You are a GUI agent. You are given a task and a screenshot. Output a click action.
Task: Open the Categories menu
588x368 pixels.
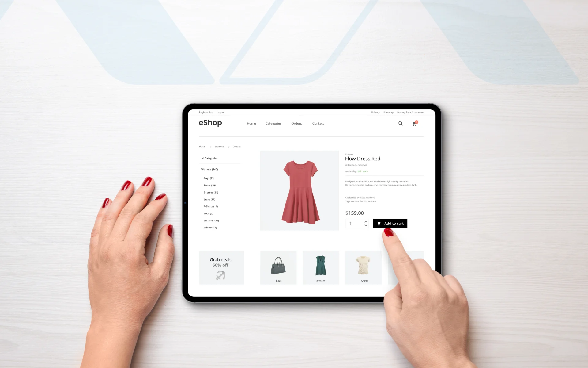pyautogui.click(x=273, y=123)
